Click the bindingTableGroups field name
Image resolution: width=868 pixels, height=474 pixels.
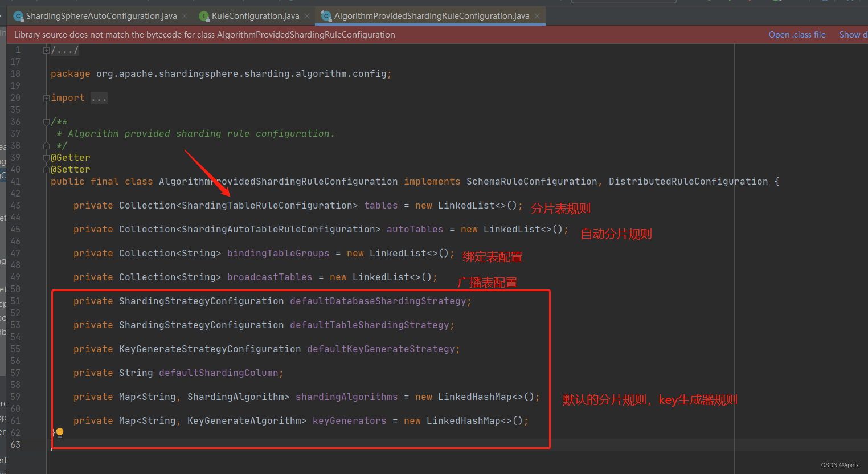pos(278,253)
